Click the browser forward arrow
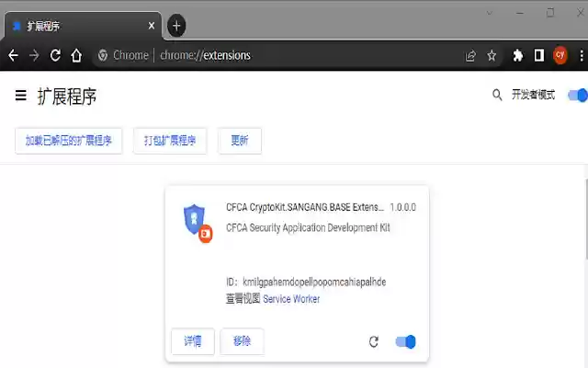The height and width of the screenshot is (368, 588). click(34, 55)
